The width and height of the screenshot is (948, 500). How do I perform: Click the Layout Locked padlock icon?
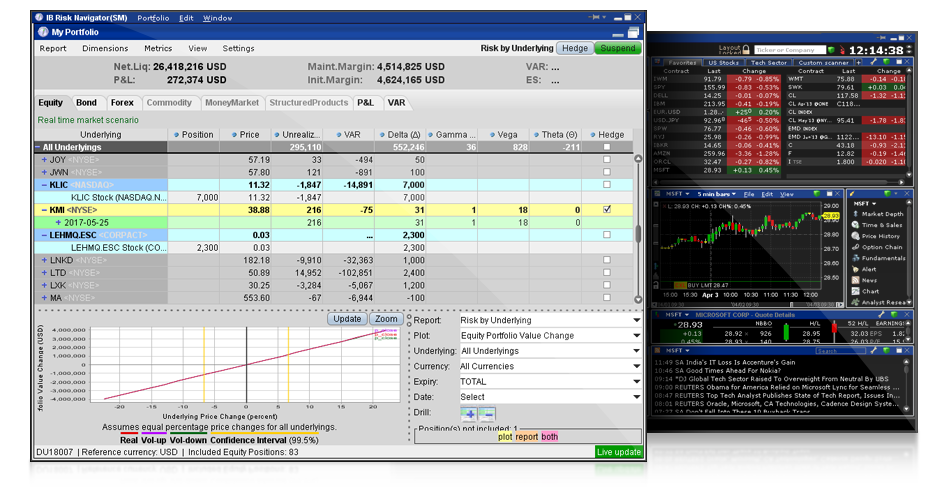point(746,49)
